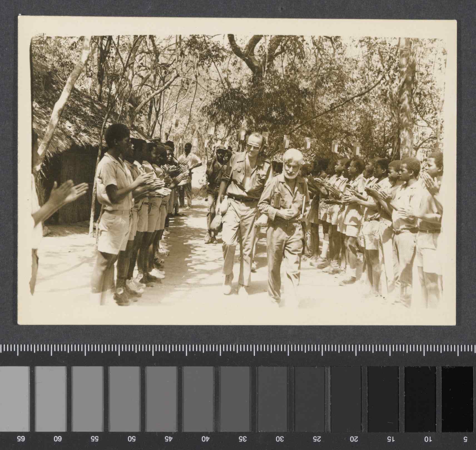Select the gray patch above label 50
Screen dimensions: 476x450
[x=124, y=399]
